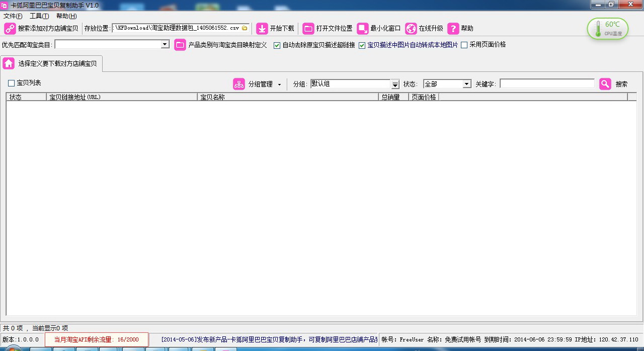This screenshot has width=644, height=351.
Task: Click the 开始下载 button label
Action: click(282, 28)
